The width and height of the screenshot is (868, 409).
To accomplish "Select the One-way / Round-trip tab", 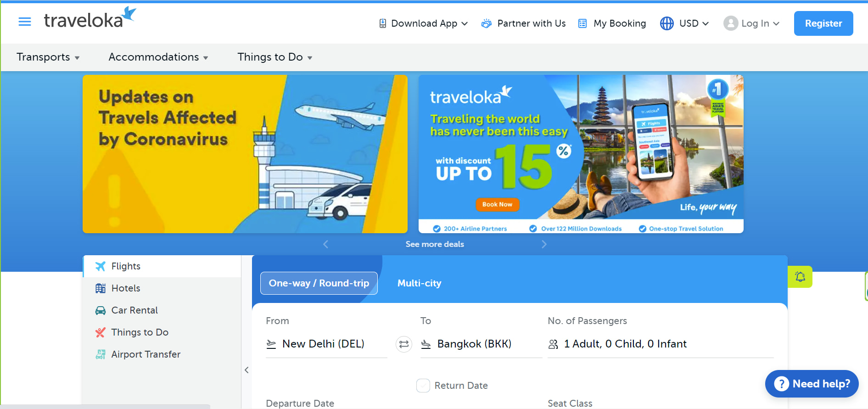I will point(319,283).
